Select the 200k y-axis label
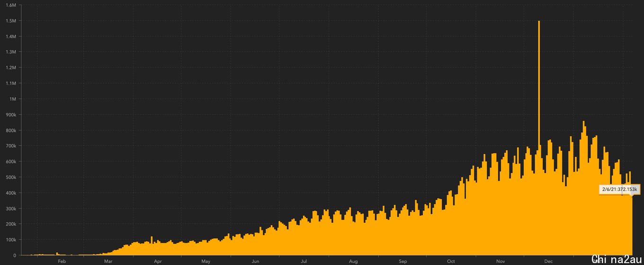This screenshot has width=644, height=265. coord(11,224)
